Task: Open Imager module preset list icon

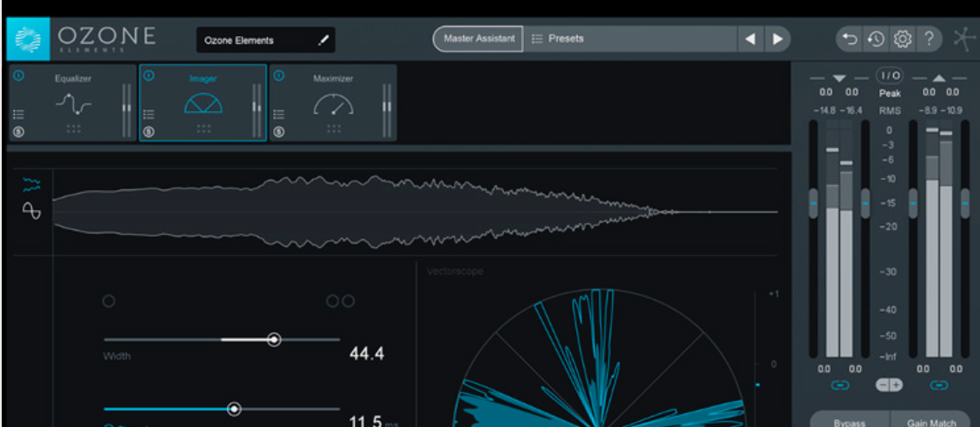Action: (149, 114)
